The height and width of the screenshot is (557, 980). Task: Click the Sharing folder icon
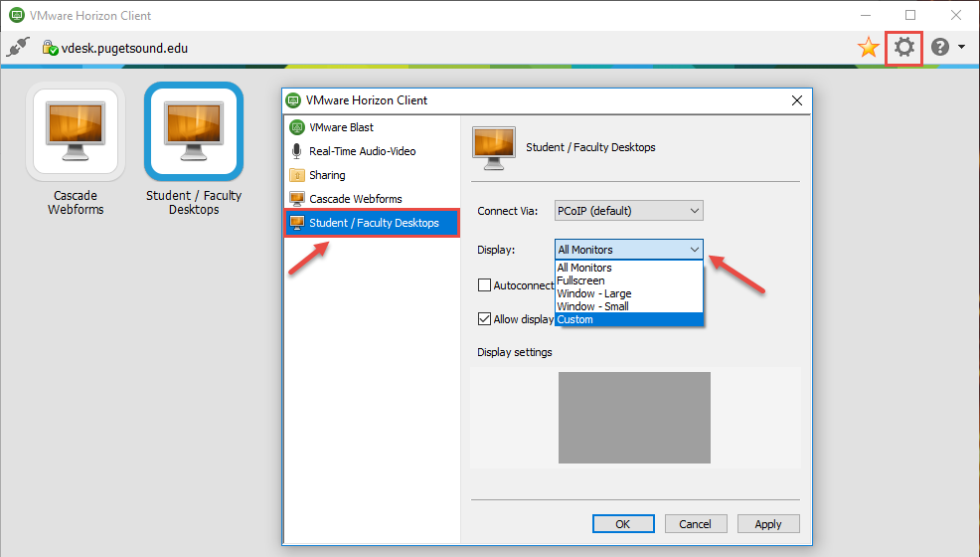[297, 175]
